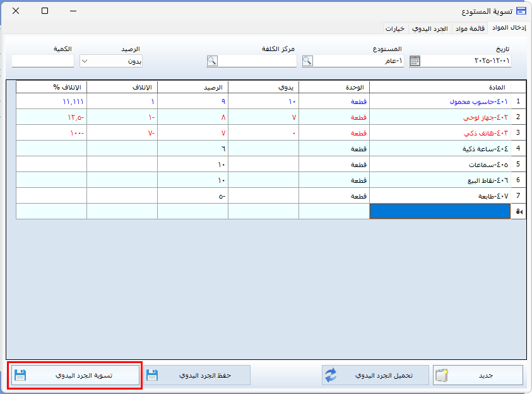Click the warehouse search magnifier icon

307,61
